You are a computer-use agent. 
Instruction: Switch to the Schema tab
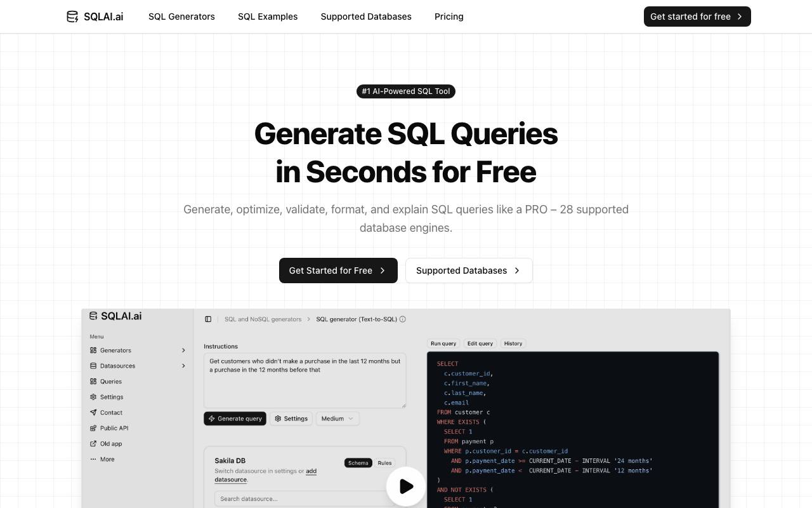pos(358,463)
